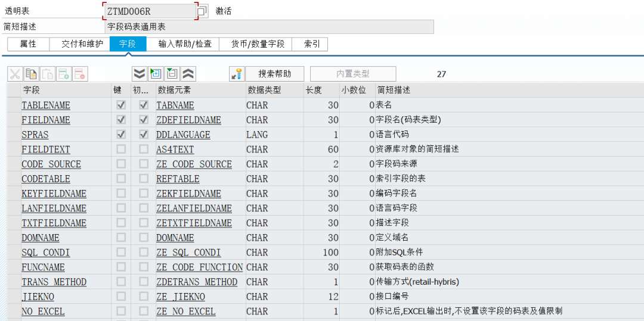Toggle initial-values checkbox for SPRAS row
644x321 pixels.
coord(144,135)
